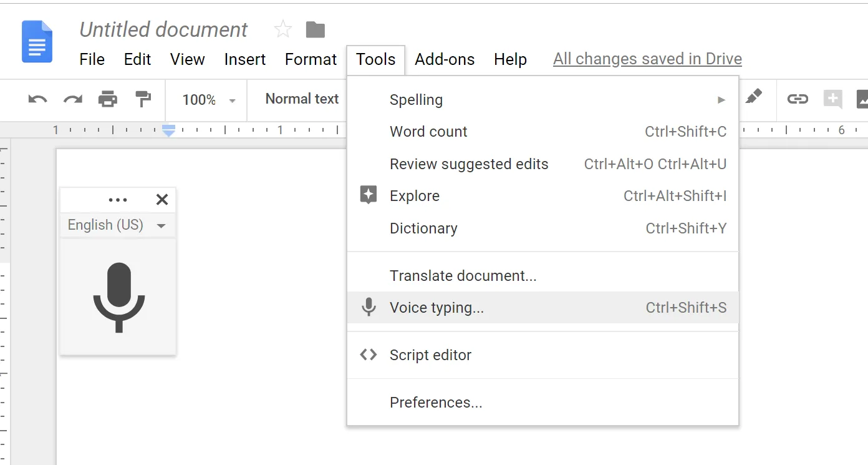Open the English (US) language dropdown
The height and width of the screenshot is (465, 868).
coord(118,225)
